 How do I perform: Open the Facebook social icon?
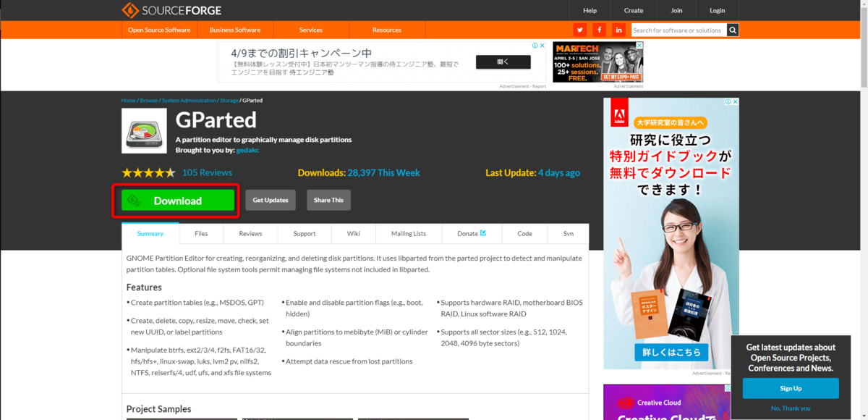[599, 30]
